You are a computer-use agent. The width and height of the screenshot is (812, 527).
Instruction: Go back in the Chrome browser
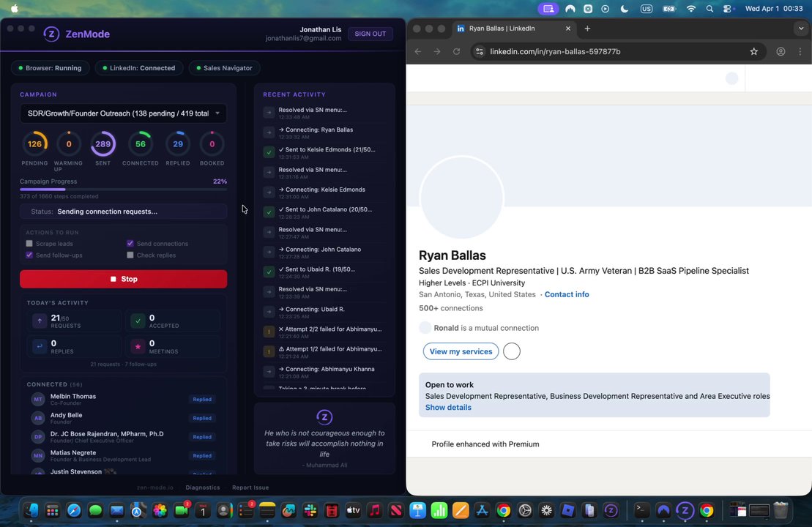[418, 51]
